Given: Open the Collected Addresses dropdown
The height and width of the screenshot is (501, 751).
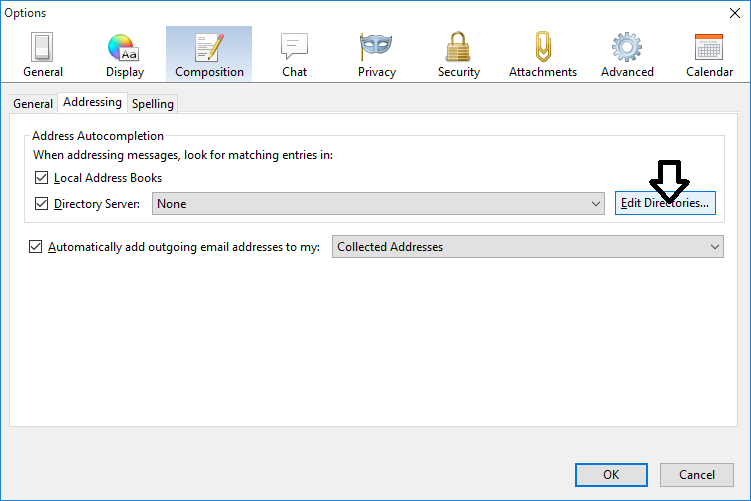Looking at the screenshot, I should point(527,247).
